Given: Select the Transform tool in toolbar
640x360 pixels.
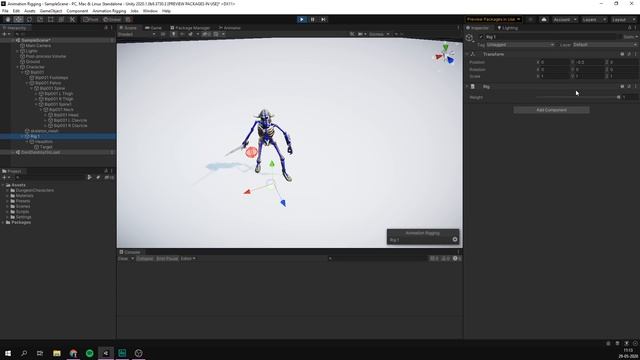Looking at the screenshot, I should (61, 20).
